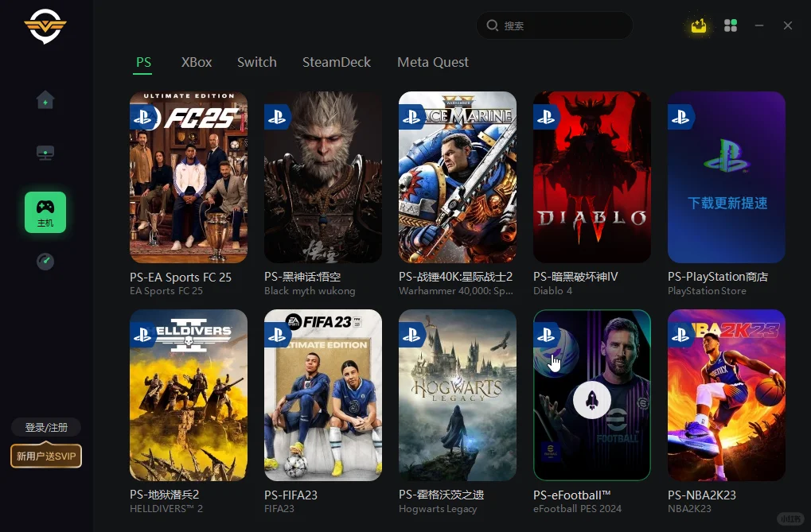Open the FIFA 23 Ultimate Edition cover

tap(323, 395)
